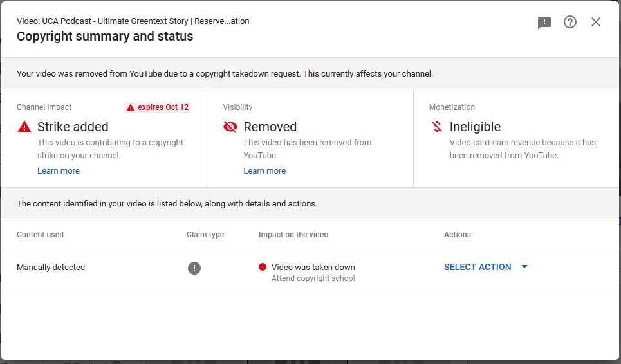621x364 pixels.
Task: Click the expires Oct 12 badge
Action: pyautogui.click(x=158, y=107)
